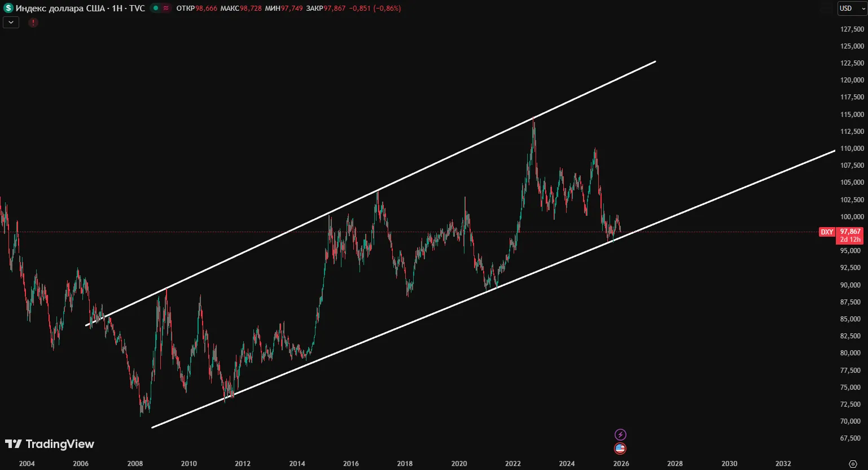Expand the USD currency dropdown
The image size is (868, 470).
pyautogui.click(x=851, y=8)
